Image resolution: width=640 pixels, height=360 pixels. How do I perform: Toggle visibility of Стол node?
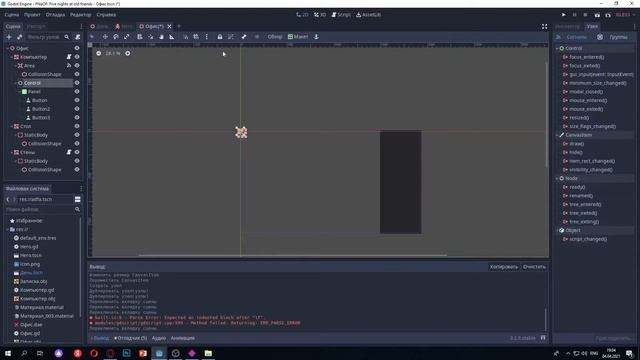[x=77, y=126]
